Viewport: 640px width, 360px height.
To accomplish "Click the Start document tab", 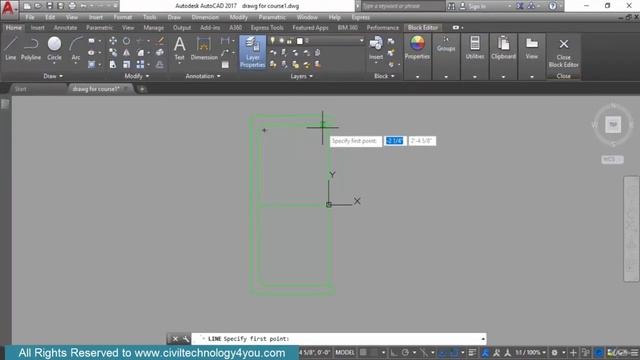I will pos(20,89).
